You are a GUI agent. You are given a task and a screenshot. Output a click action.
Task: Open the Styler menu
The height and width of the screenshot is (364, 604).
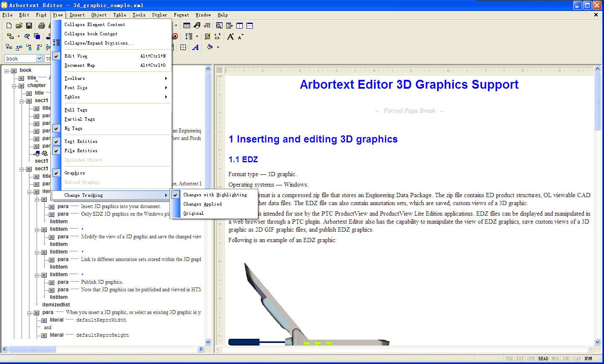tap(159, 15)
